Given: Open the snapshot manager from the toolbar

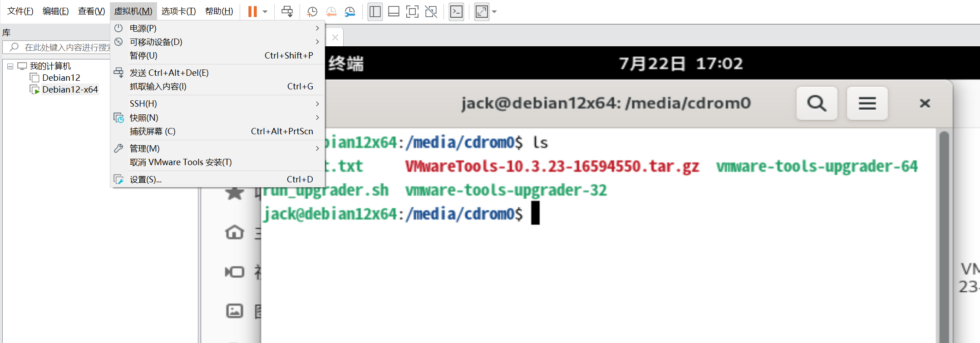Looking at the screenshot, I should (350, 11).
